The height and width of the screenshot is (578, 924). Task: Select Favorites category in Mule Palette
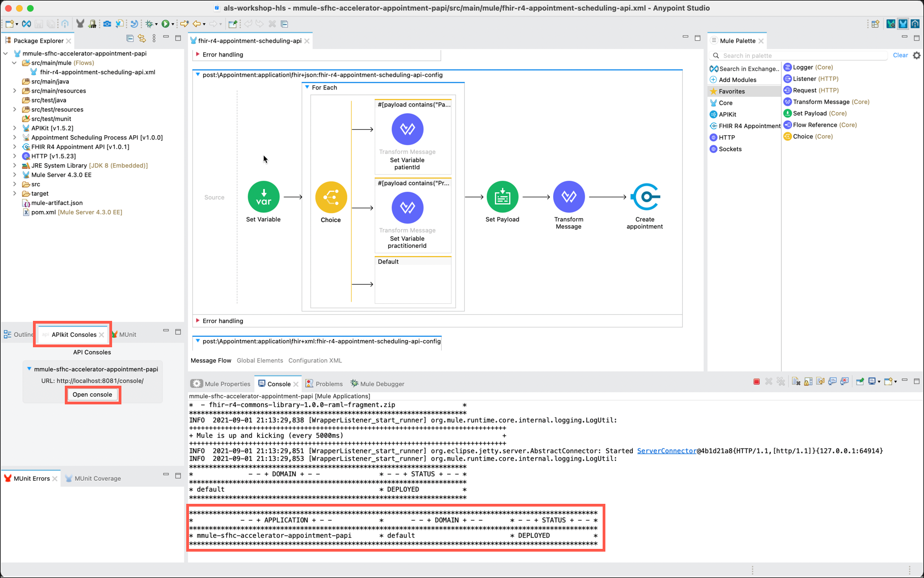click(744, 91)
